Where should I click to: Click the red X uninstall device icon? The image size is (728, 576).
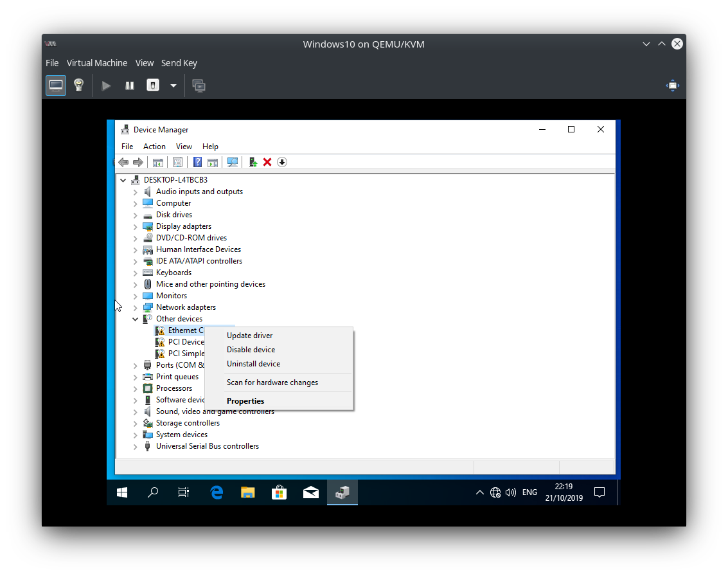[x=267, y=162]
